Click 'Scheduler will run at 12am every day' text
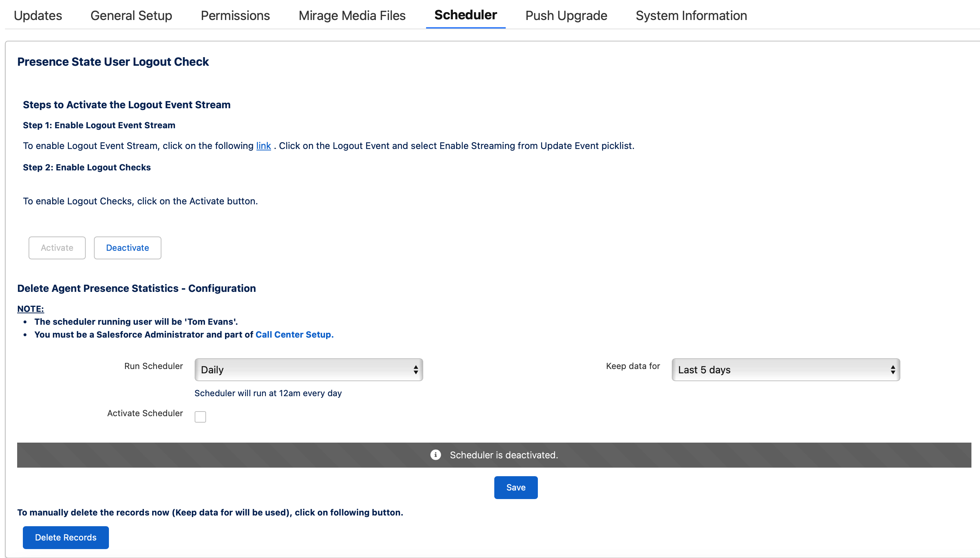Viewport: 980px width, 558px height. point(268,393)
